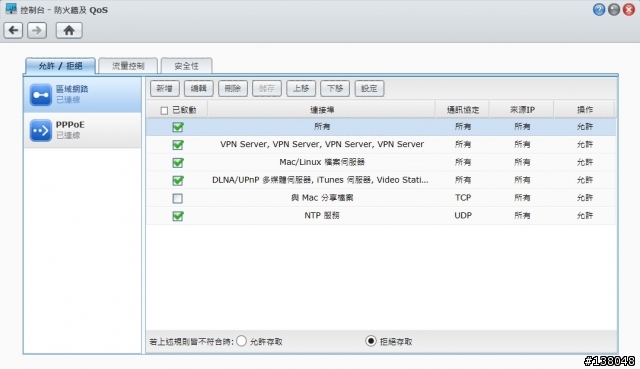This screenshot has height=369, width=640.
Task: Select the PPPoE entry in sidebar
Action: pos(82,130)
